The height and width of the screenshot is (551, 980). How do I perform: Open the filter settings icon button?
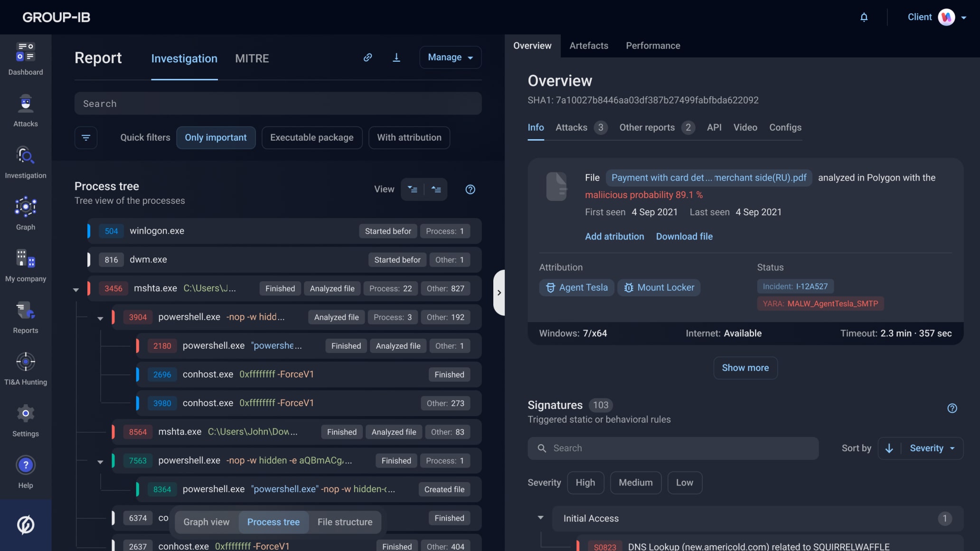86,138
